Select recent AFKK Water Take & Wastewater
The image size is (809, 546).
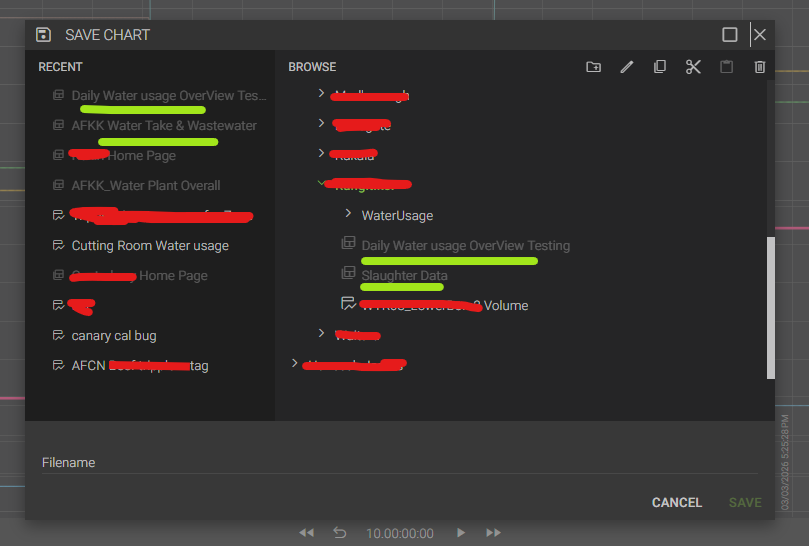[x=164, y=125]
